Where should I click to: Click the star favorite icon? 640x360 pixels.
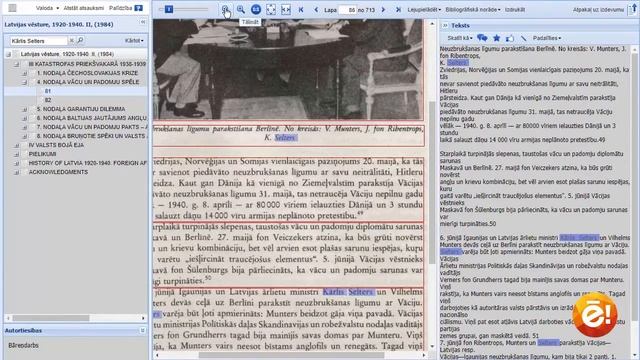point(496,38)
